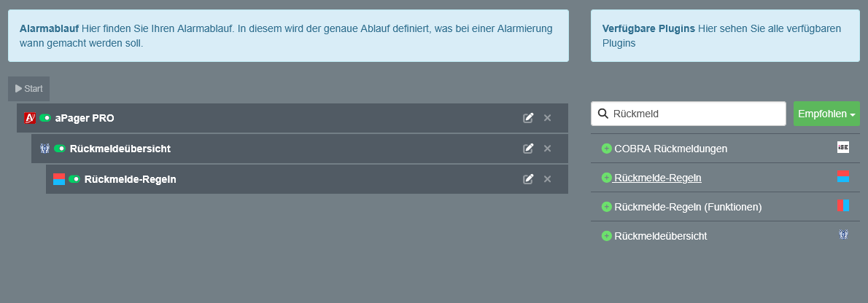Click the plugin search field
The height and width of the screenshot is (303, 868).
pos(697,114)
